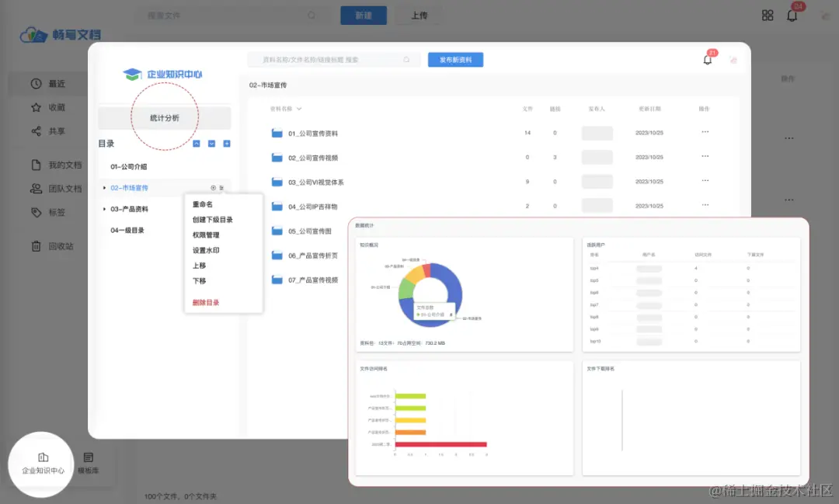Screen dimensions: 839x504
Task: Select 01-公司介绍 in the directory tree
Action: tap(128, 166)
